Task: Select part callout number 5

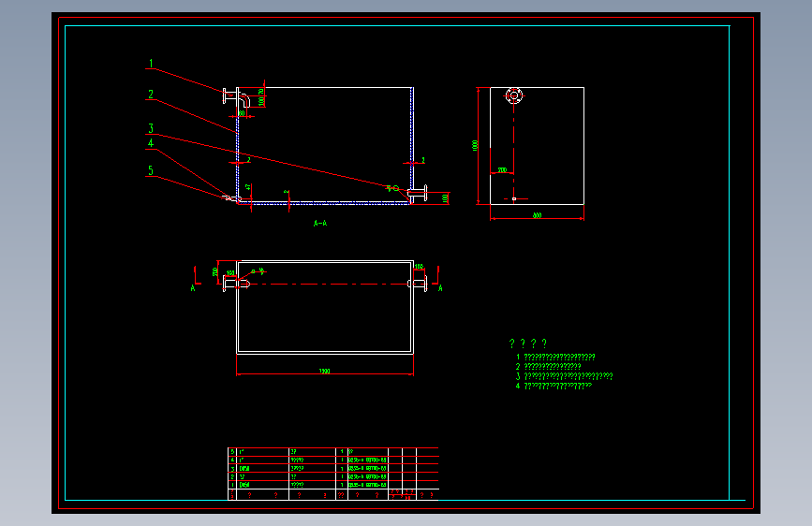Action: tap(151, 170)
